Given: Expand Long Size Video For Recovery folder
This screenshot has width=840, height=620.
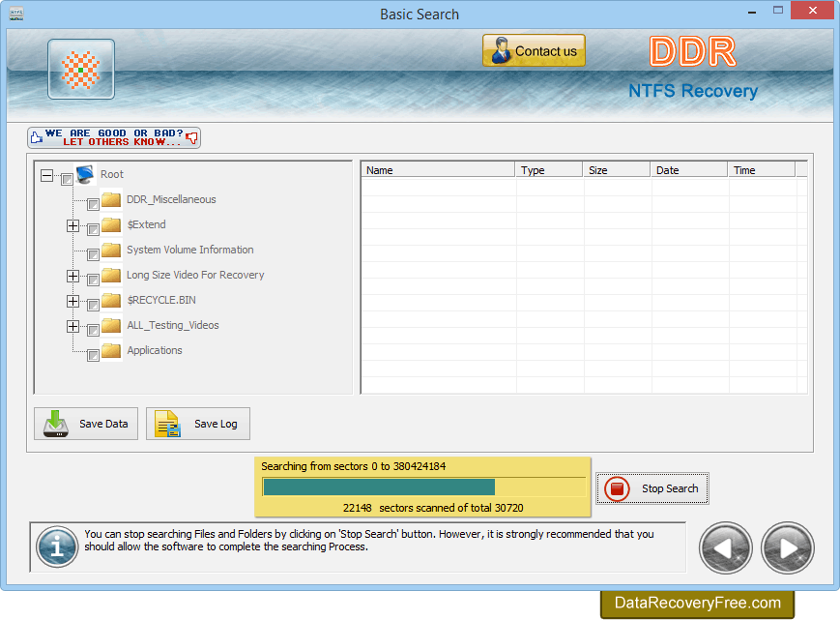Looking at the screenshot, I should 72,276.
